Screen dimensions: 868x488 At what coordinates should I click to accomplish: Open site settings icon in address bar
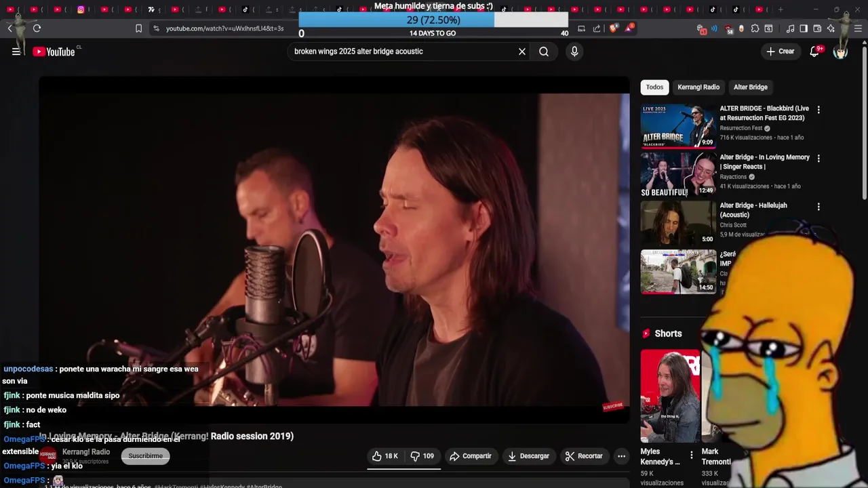point(156,28)
